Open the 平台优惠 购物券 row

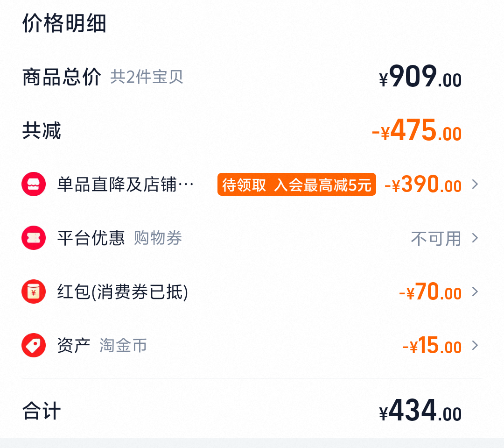(119, 238)
